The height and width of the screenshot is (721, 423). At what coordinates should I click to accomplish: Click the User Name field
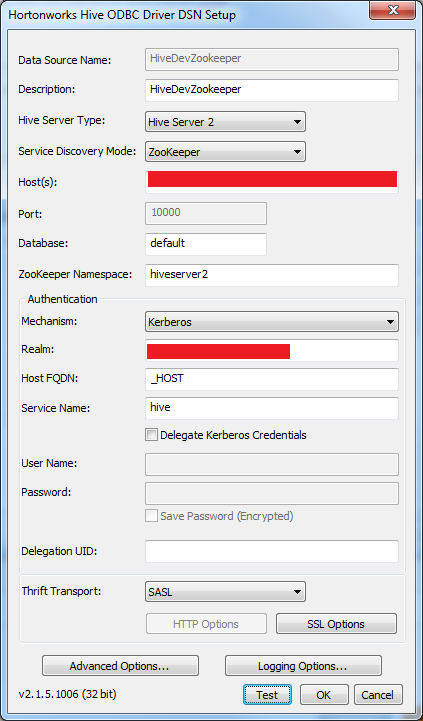coord(272,464)
